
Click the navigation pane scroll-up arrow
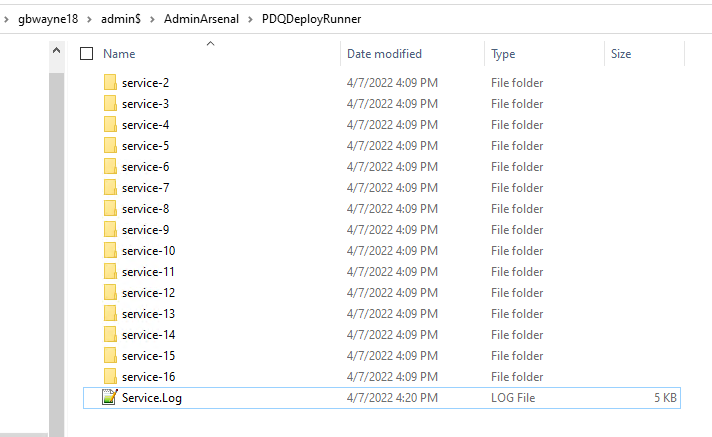click(56, 50)
